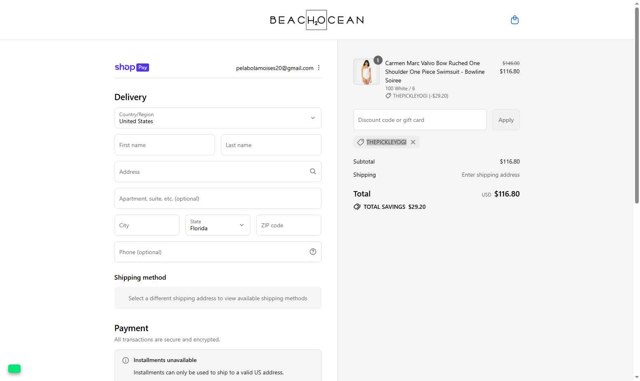Click the ZIP code field
Image resolution: width=640 pixels, height=381 pixels.
click(289, 225)
